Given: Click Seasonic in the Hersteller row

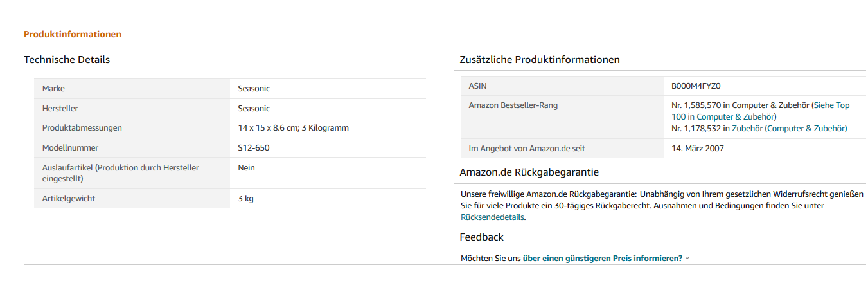Looking at the screenshot, I should click(x=254, y=109).
